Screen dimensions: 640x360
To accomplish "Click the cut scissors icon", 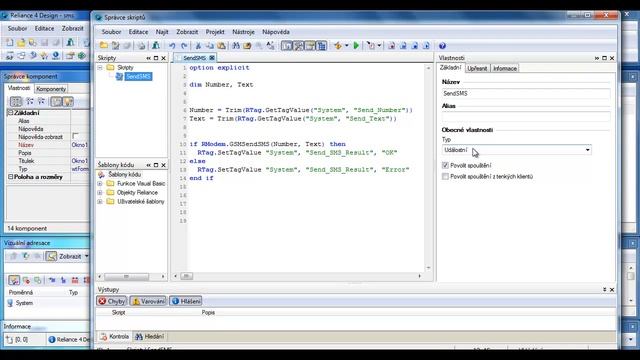I will tap(198, 46).
